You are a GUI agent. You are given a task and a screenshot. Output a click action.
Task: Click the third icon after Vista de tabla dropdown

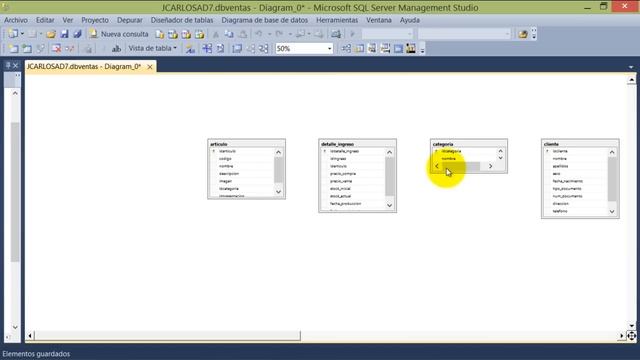(220, 49)
